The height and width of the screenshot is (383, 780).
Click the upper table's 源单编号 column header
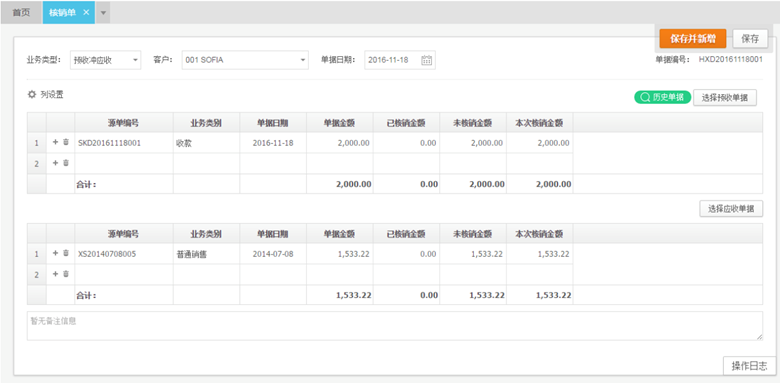[x=124, y=123]
